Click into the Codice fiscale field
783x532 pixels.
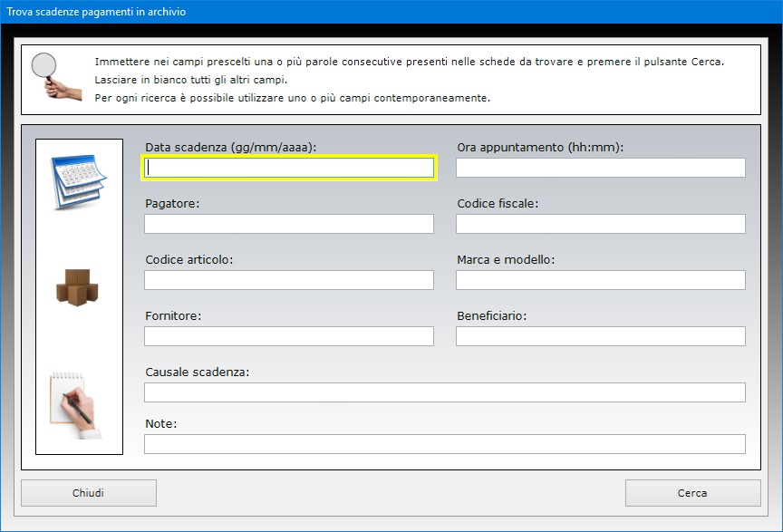click(600, 224)
